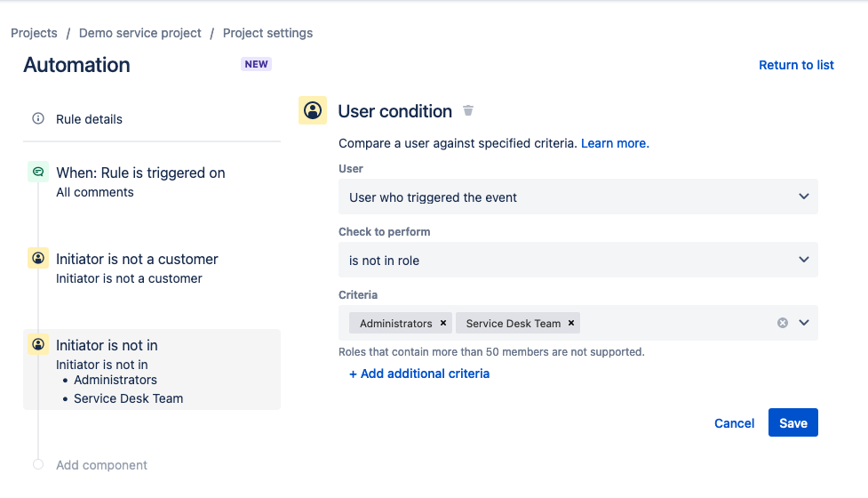Select the Add component step
Image resolution: width=868 pixels, height=498 pixels.
pyautogui.click(x=101, y=465)
